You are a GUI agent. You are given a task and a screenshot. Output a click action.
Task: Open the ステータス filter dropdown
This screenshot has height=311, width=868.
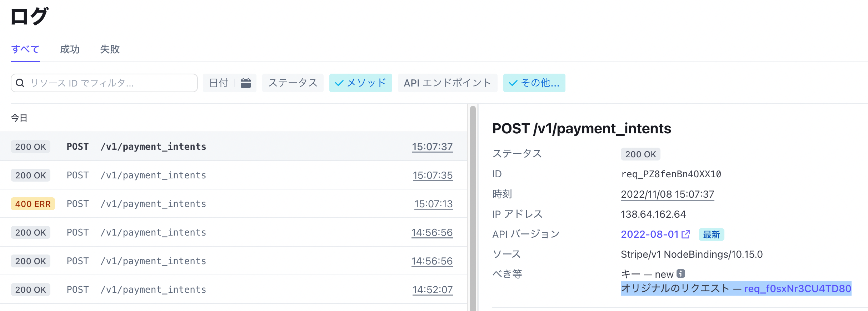[293, 83]
